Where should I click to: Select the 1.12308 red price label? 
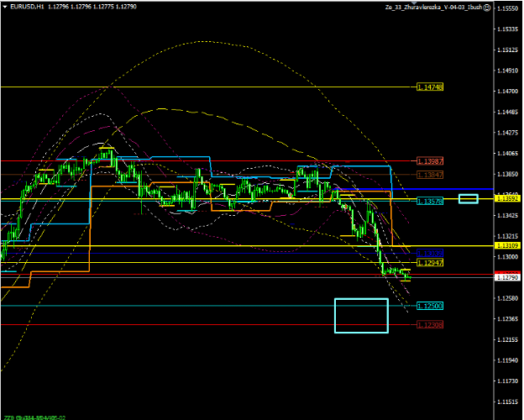pos(430,324)
